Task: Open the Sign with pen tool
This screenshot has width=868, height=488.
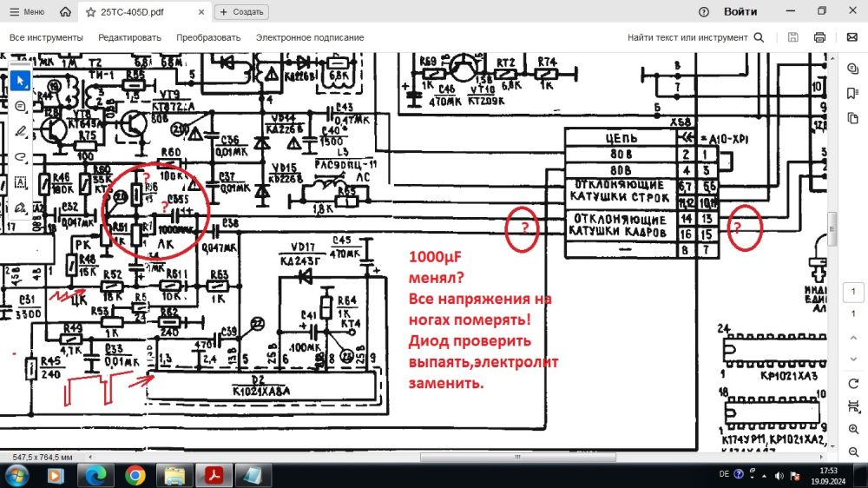Action: [x=21, y=208]
